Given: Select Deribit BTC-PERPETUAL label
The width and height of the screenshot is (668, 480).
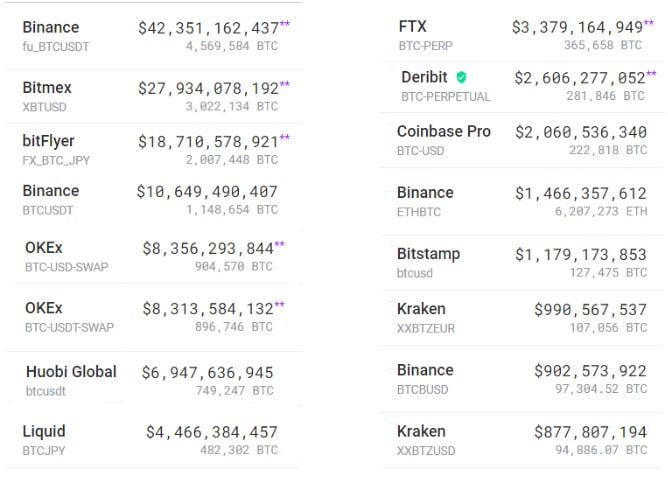Looking at the screenshot, I should [446, 97].
